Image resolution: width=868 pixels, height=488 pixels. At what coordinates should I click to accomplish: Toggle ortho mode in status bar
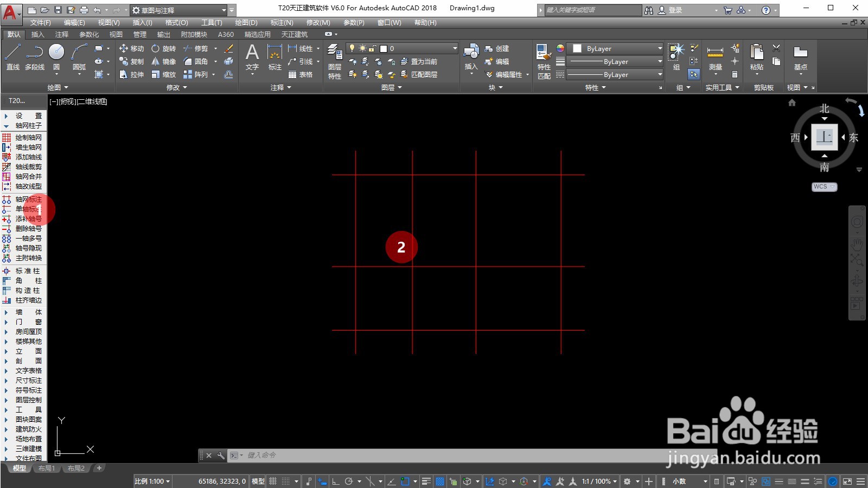click(x=336, y=481)
